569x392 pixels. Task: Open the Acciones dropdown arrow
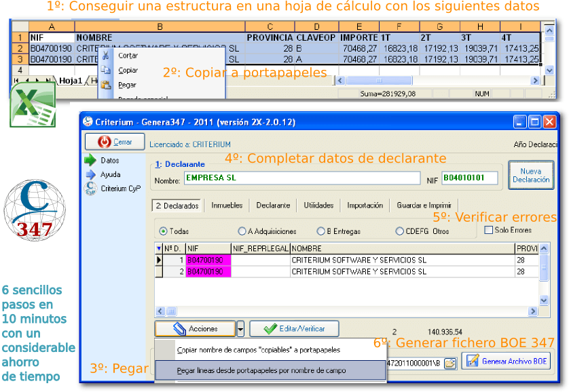(x=240, y=329)
